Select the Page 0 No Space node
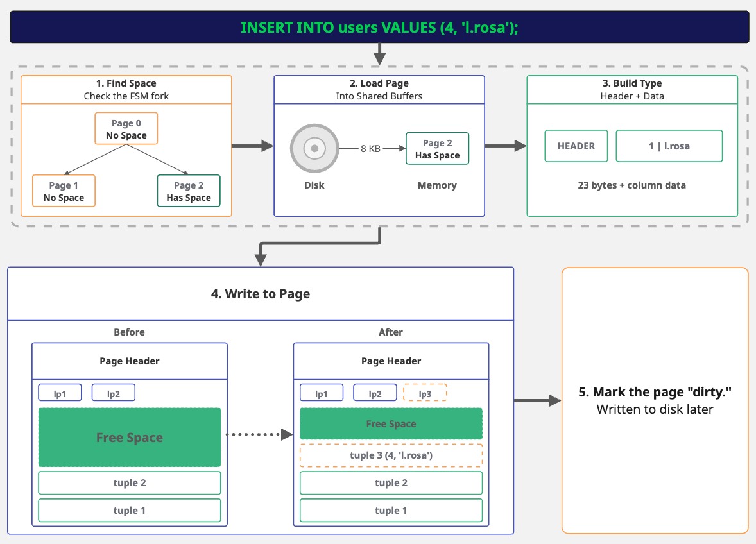This screenshot has width=756, height=544. 126,129
